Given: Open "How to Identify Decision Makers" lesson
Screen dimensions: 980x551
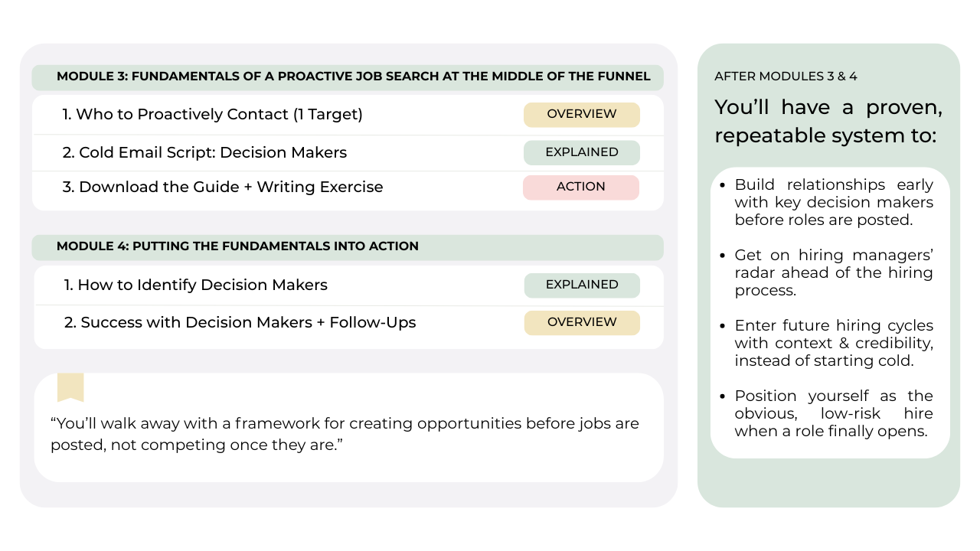Looking at the screenshot, I should (196, 285).
